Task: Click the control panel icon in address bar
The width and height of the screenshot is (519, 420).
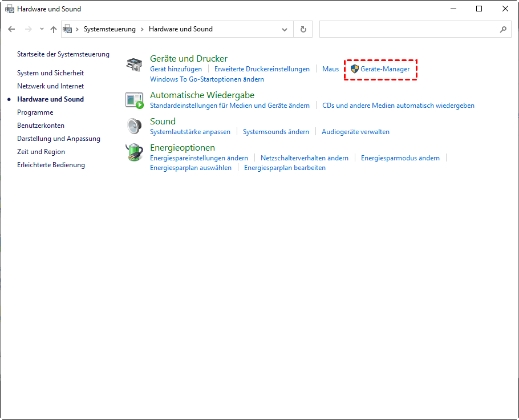Action: coord(67,29)
